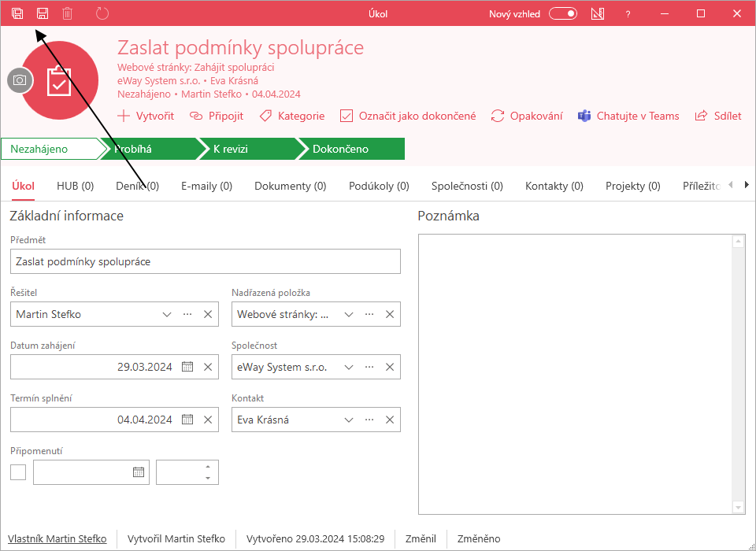Screen dimensions: 756x551
Task: Decrease Připomenutí time with down arrow
Action: (x=208, y=478)
